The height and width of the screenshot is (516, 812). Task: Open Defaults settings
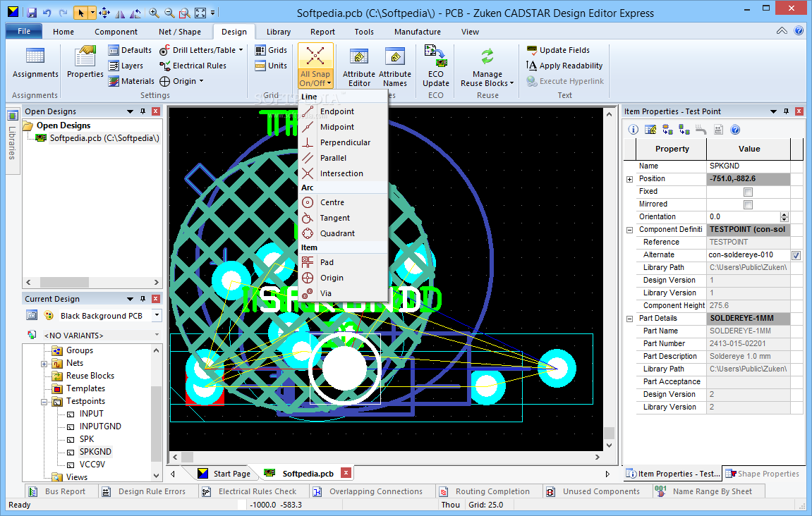(130, 50)
